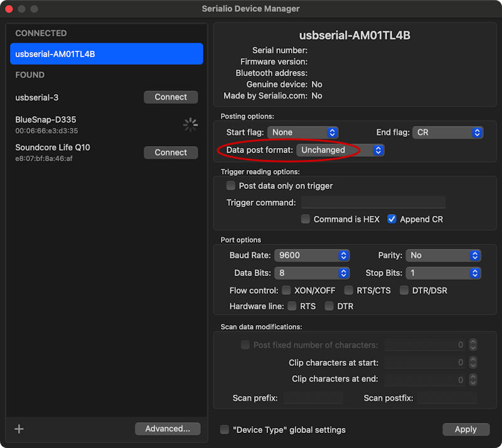
Task: Open the Stop Bits dropdown
Action: (443, 273)
